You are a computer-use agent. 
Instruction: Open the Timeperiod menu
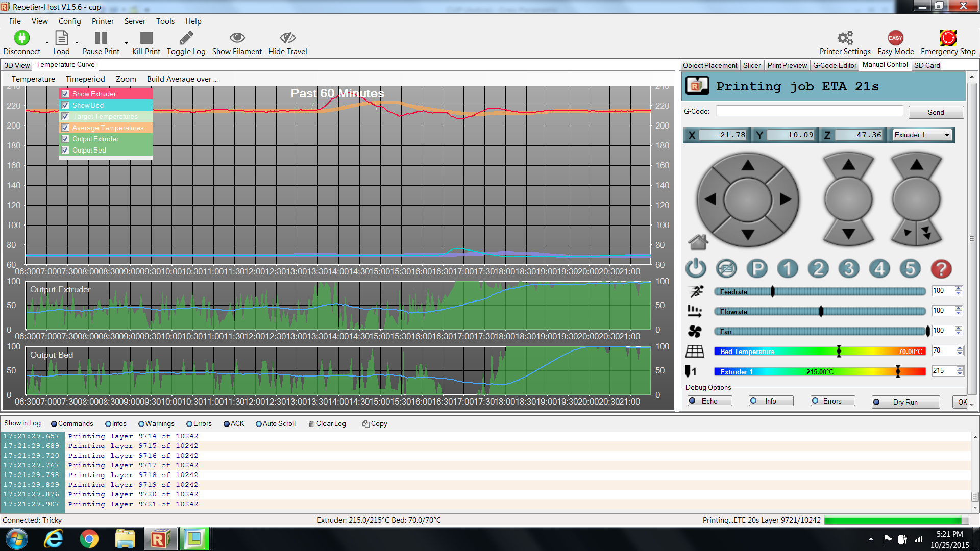tap(85, 79)
